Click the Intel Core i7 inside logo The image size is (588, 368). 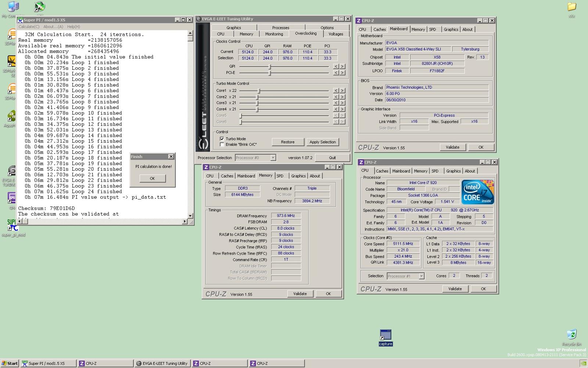[478, 192]
